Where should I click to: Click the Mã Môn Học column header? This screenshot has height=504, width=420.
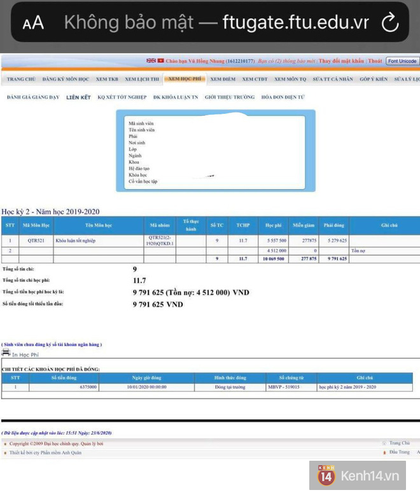[x=36, y=225]
